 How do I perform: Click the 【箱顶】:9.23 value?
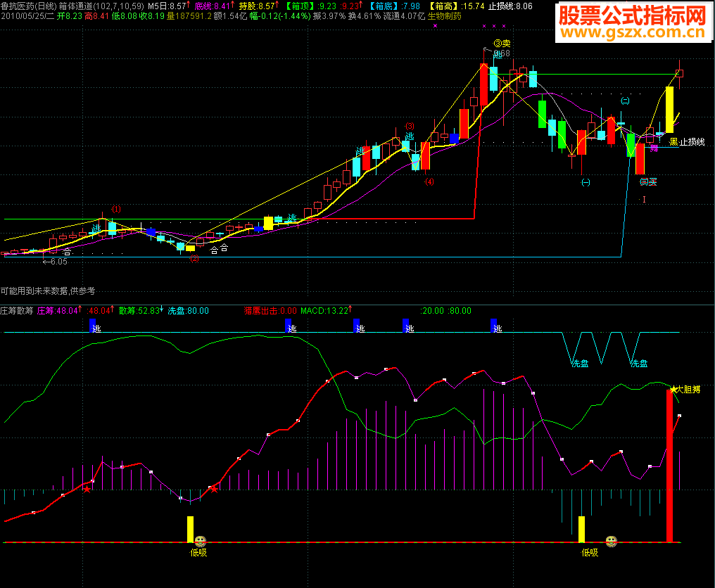tap(310, 6)
